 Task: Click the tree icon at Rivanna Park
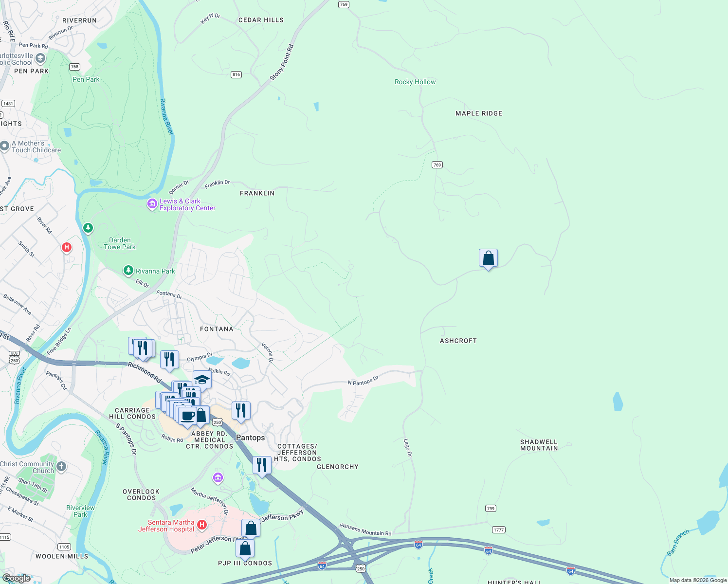click(x=128, y=269)
